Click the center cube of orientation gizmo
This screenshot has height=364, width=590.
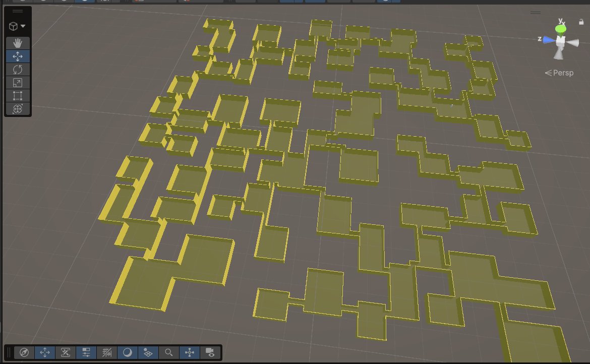point(561,41)
